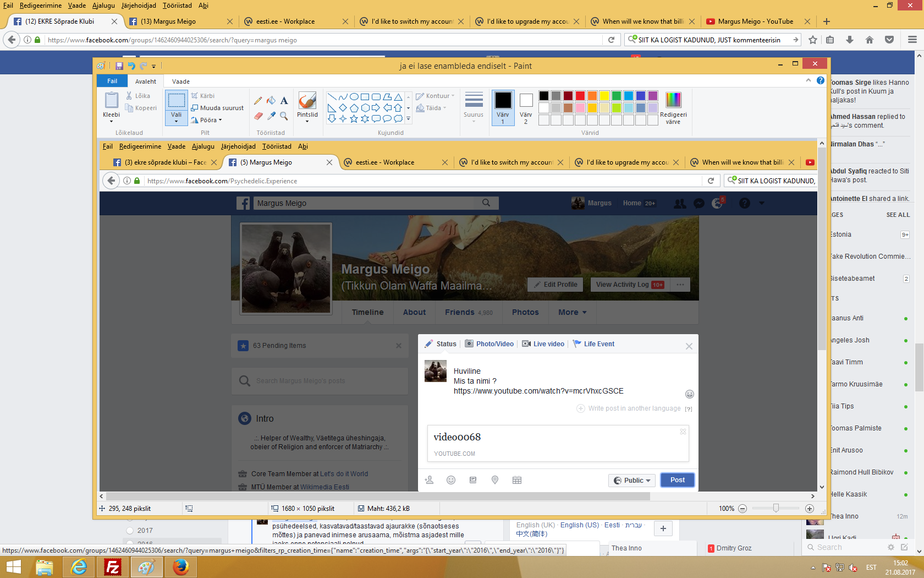Open the Fail tab in Paint
This screenshot has width=924, height=578.
pyautogui.click(x=112, y=81)
